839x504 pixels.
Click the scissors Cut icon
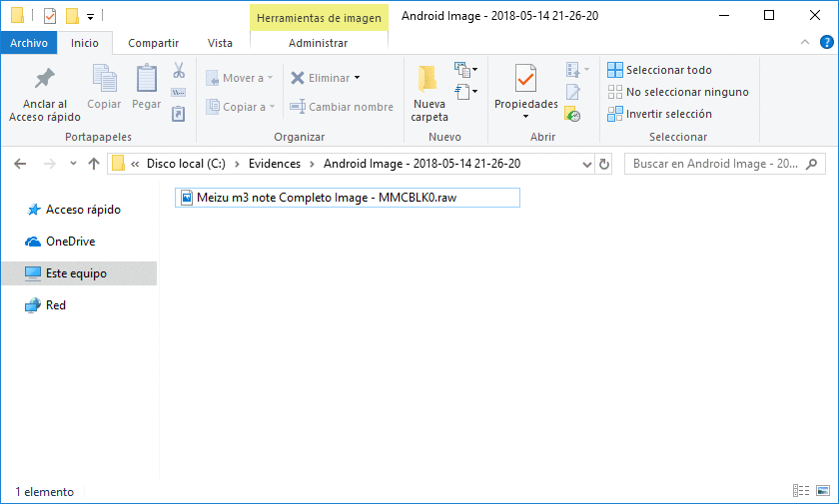click(x=179, y=71)
